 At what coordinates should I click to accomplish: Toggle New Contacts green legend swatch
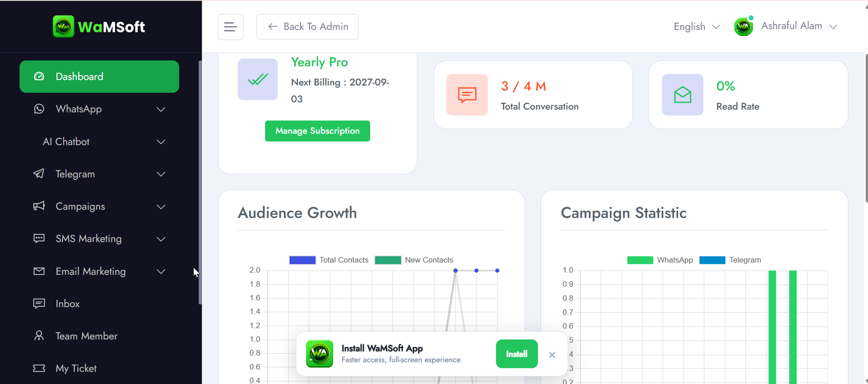[x=388, y=260]
